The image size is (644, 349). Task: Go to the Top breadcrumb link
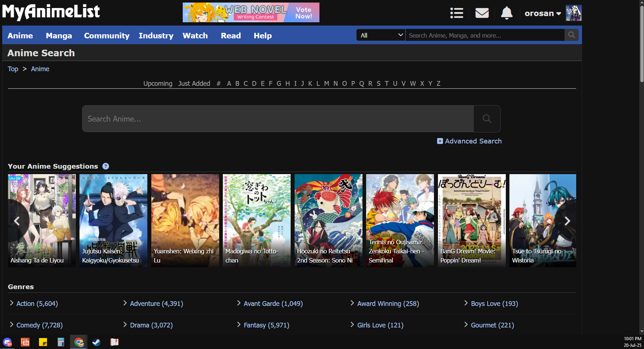(13, 69)
